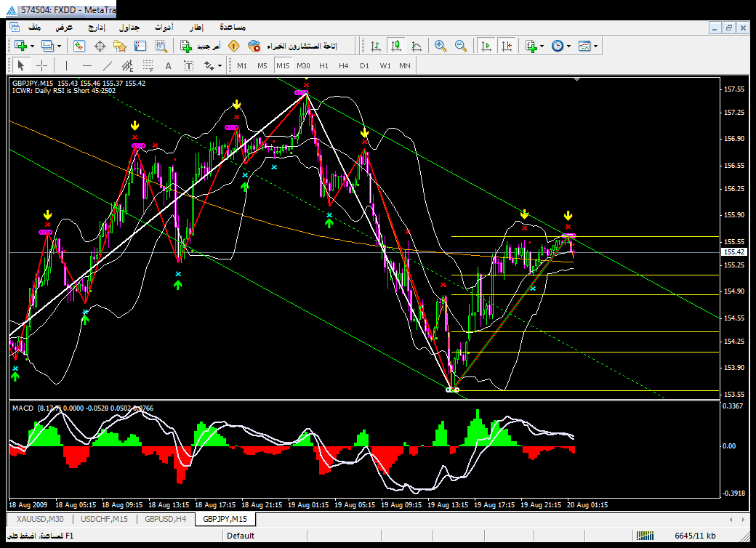Switch chart to candlestick mode
756x548 pixels.
pyautogui.click(x=395, y=46)
